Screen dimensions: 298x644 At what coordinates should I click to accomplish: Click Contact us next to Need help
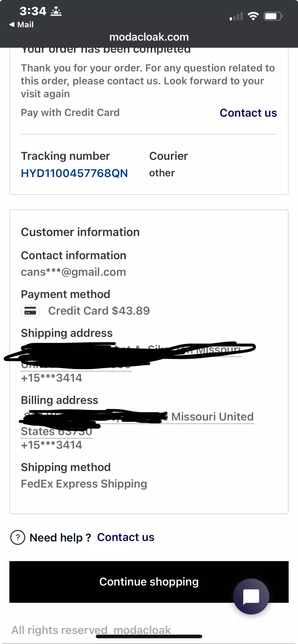click(x=125, y=538)
